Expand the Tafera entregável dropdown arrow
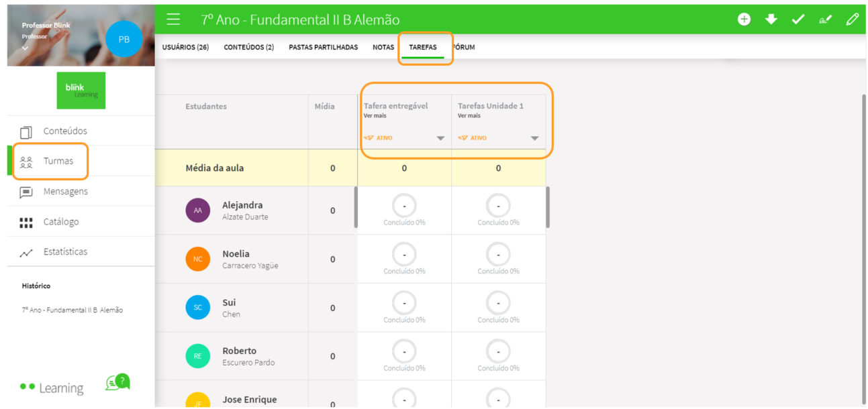The width and height of the screenshot is (868, 409). click(x=440, y=138)
